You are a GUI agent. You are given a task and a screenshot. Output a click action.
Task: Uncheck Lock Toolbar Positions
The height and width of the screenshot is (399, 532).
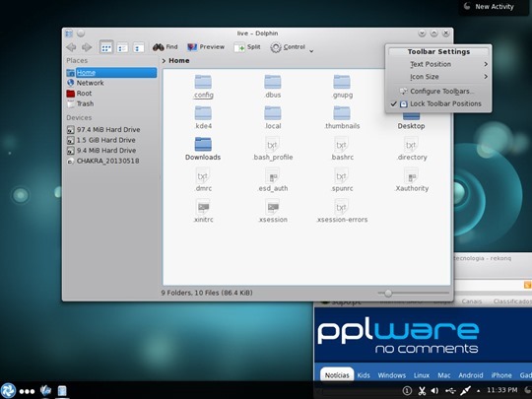(438, 103)
